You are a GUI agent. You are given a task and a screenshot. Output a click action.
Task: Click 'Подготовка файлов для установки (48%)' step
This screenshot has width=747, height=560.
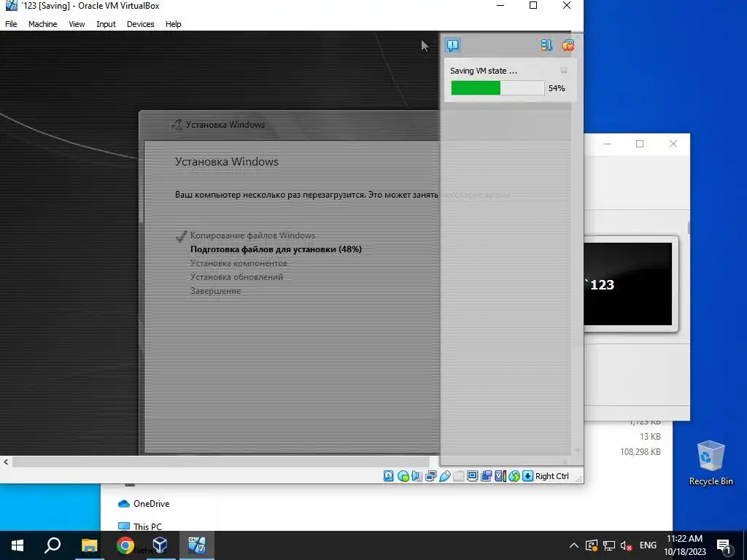click(x=276, y=249)
